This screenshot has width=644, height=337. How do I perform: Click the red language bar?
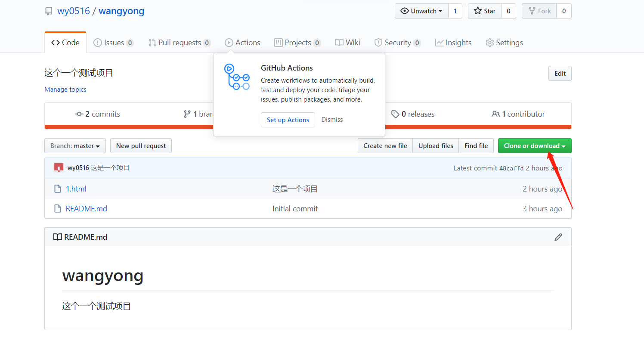click(308, 127)
